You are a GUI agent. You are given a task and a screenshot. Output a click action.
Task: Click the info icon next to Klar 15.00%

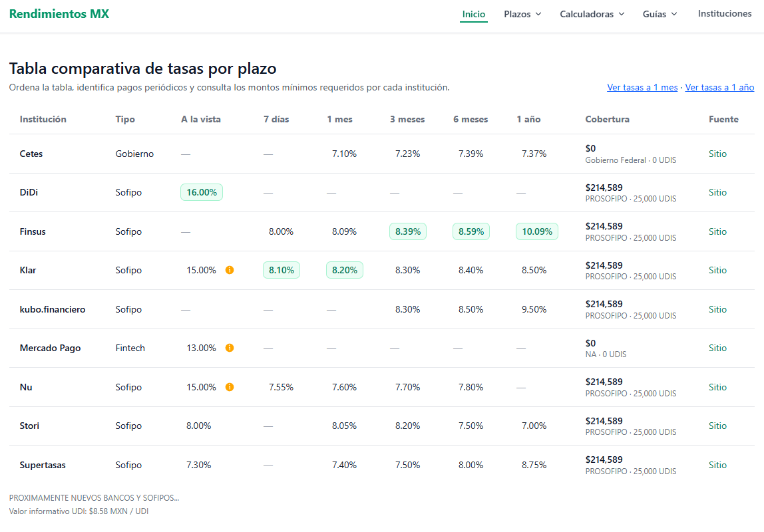(x=230, y=271)
